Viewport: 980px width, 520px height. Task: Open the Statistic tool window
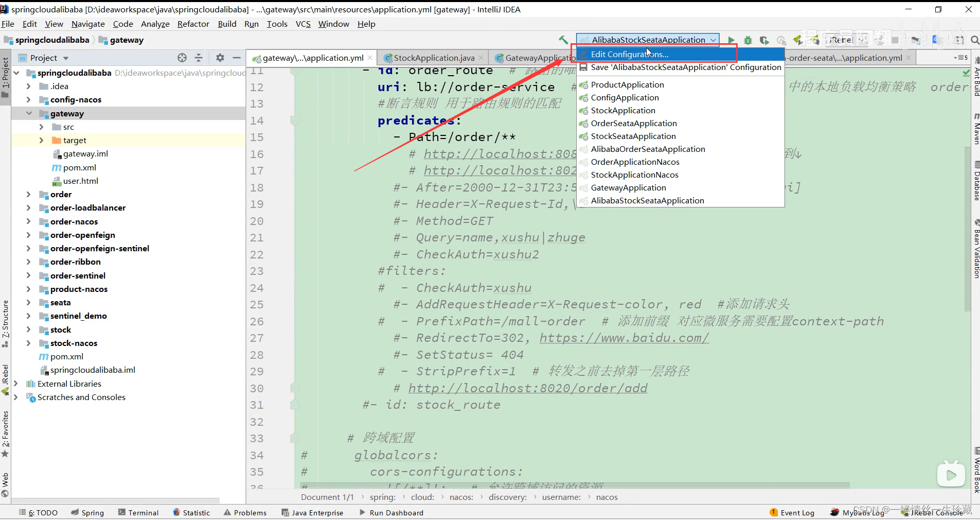coord(191,513)
